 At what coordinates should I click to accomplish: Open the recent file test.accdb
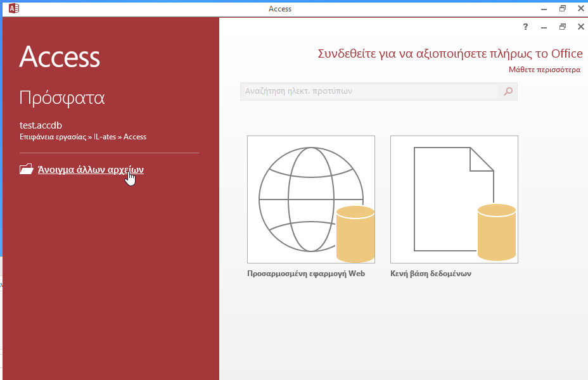click(x=41, y=125)
